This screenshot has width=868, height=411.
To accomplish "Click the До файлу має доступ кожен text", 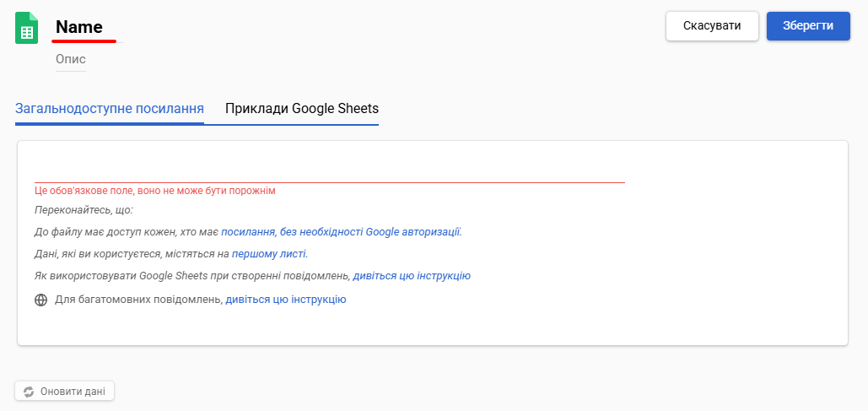I will (x=127, y=232).
